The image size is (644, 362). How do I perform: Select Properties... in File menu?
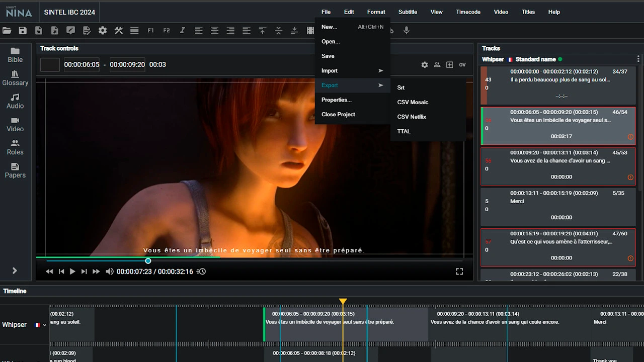pyautogui.click(x=353, y=100)
